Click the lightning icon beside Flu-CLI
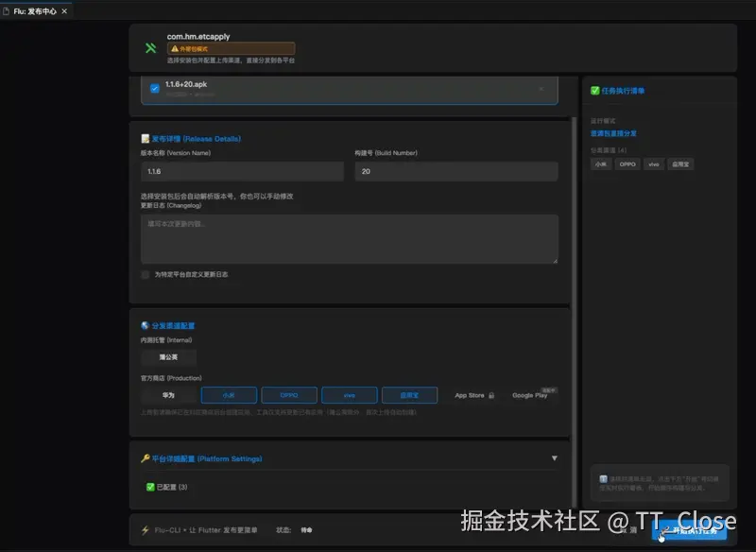 tap(146, 530)
